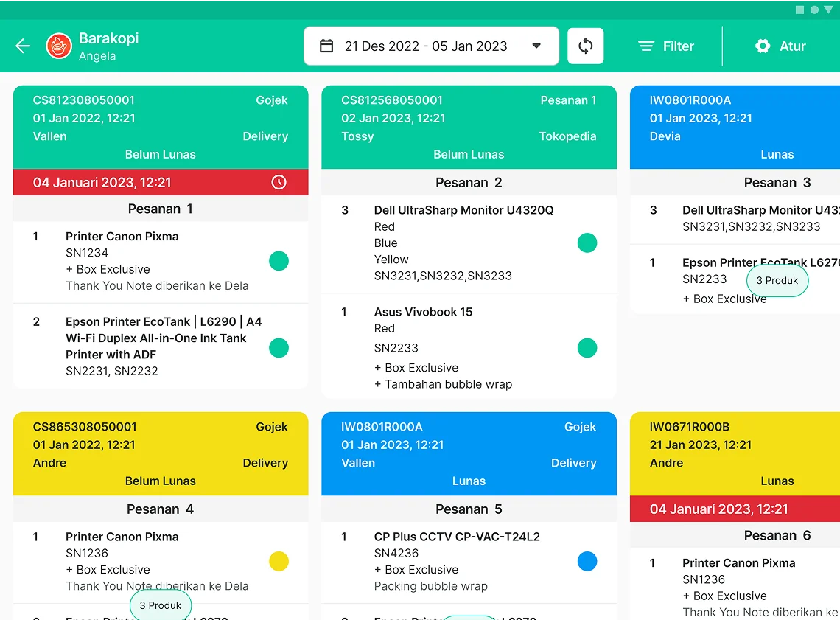This screenshot has height=620, width=840.
Task: Click the refresh sync icon
Action: (x=586, y=46)
